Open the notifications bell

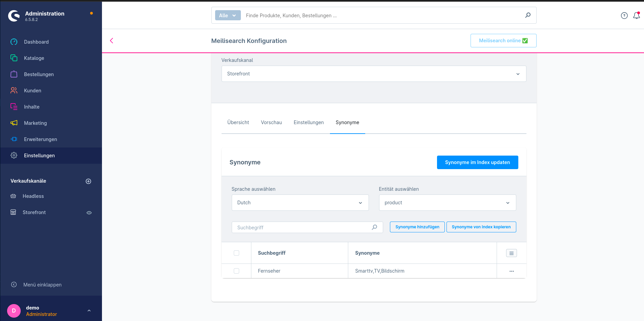point(637,16)
